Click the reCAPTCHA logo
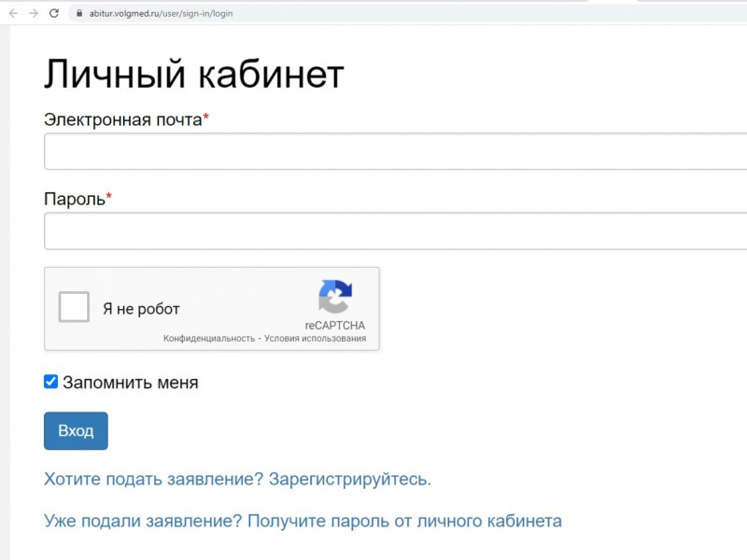The width and height of the screenshot is (747, 560). click(335, 296)
